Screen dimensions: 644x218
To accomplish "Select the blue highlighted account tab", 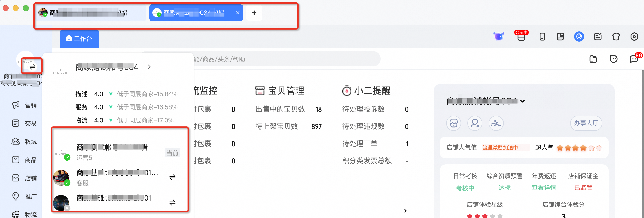I will tap(196, 13).
